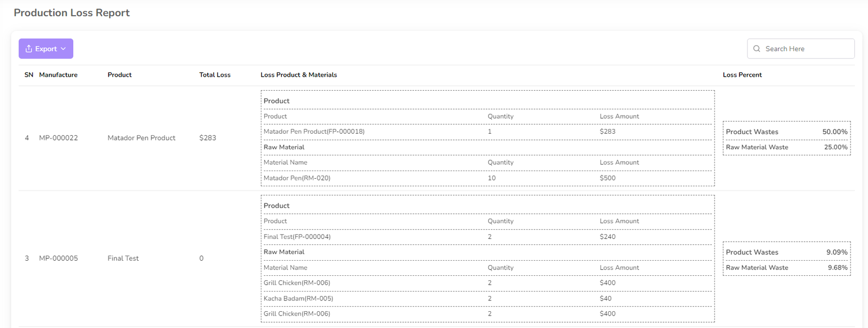Click the Final Test product cell
Image resolution: width=868 pixels, height=328 pixels.
click(123, 258)
